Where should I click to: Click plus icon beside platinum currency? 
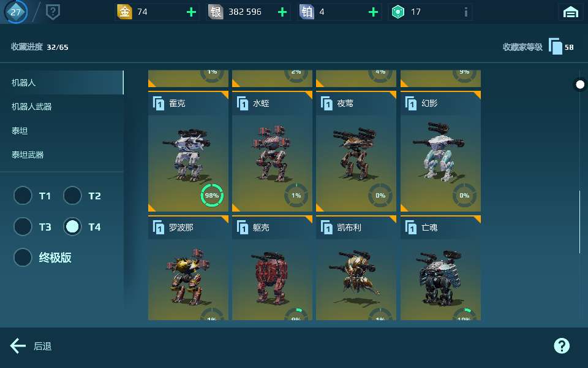373,12
